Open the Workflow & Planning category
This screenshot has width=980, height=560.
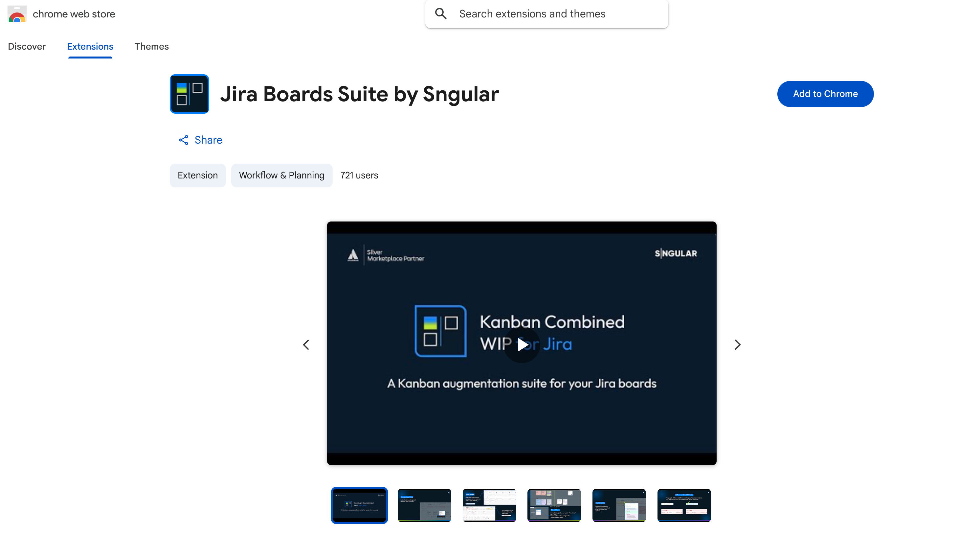coord(281,175)
